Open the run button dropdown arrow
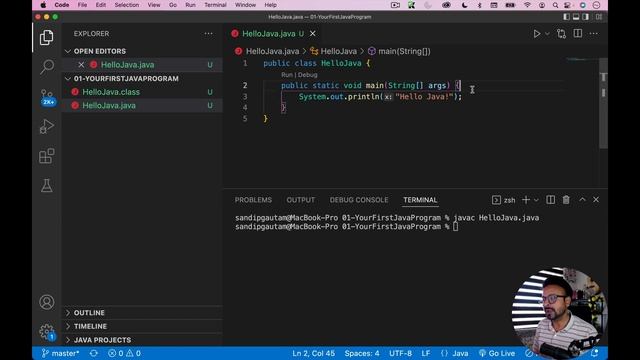640x360 pixels. click(547, 34)
